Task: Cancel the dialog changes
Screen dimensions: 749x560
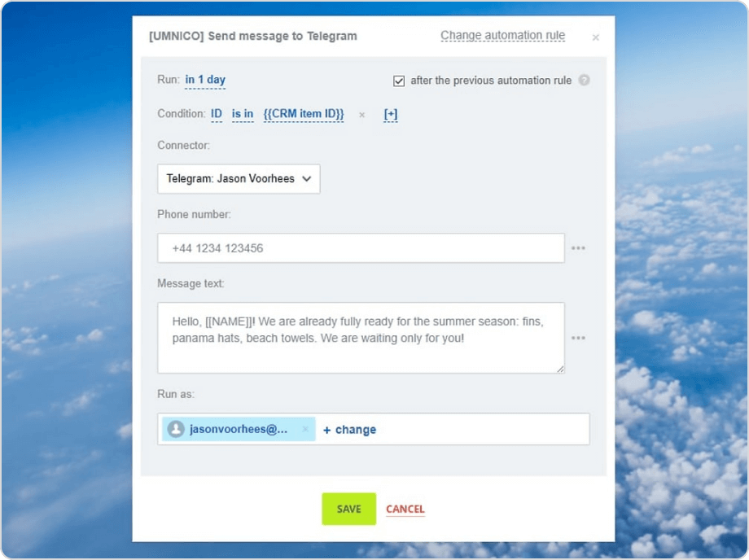Action: [405, 509]
